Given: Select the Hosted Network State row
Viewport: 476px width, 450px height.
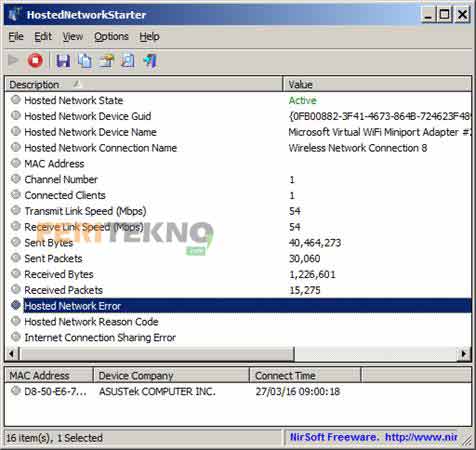Looking at the screenshot, I should pos(238,100).
